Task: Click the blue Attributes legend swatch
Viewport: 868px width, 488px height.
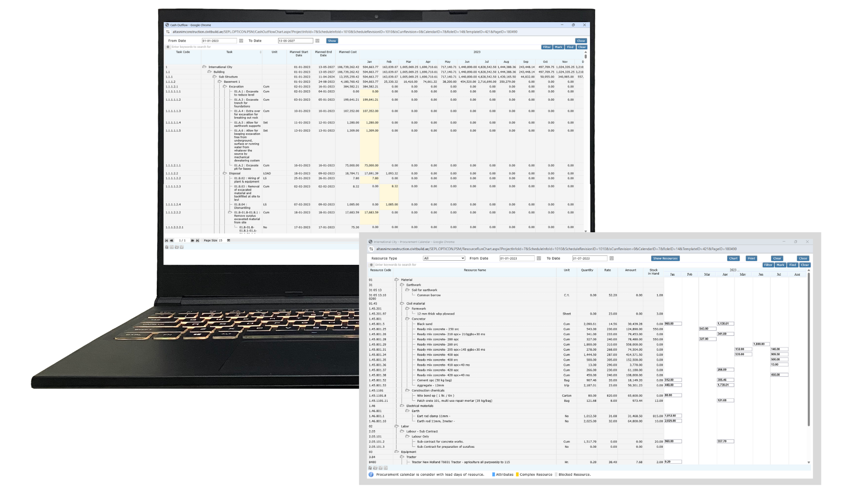Action: click(494, 474)
